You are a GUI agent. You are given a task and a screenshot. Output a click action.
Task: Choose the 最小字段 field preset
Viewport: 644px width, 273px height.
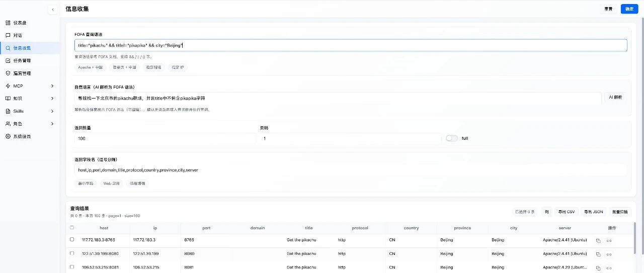coord(86,184)
